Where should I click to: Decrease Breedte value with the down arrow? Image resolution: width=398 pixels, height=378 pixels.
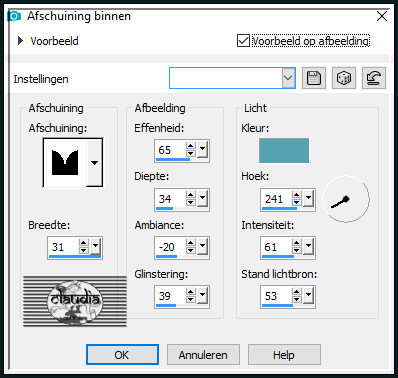point(84,250)
